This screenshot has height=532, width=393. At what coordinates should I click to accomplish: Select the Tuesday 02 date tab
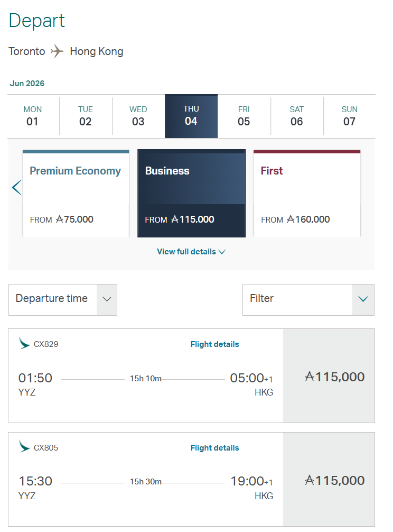click(x=86, y=116)
